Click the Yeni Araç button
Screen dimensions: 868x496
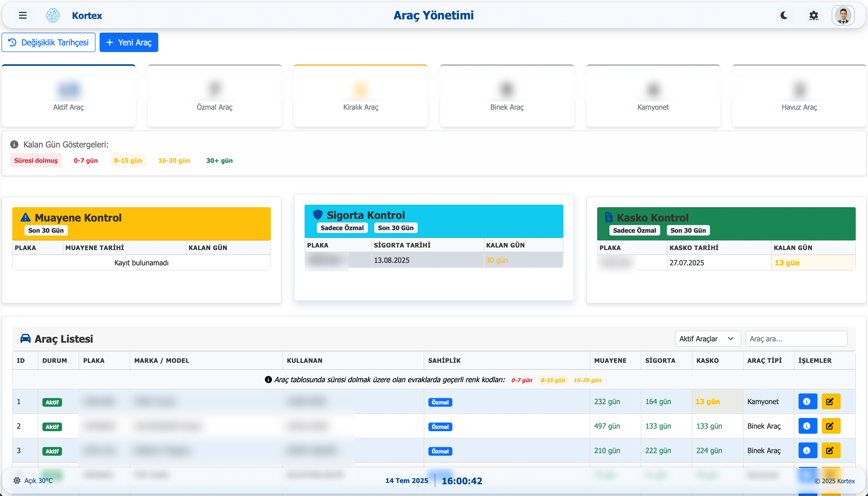129,43
